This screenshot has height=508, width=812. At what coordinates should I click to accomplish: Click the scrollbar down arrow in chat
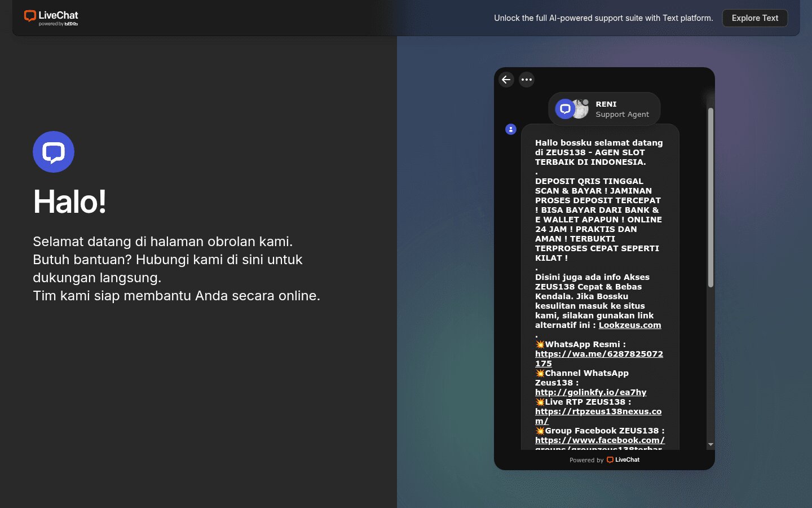tap(710, 445)
